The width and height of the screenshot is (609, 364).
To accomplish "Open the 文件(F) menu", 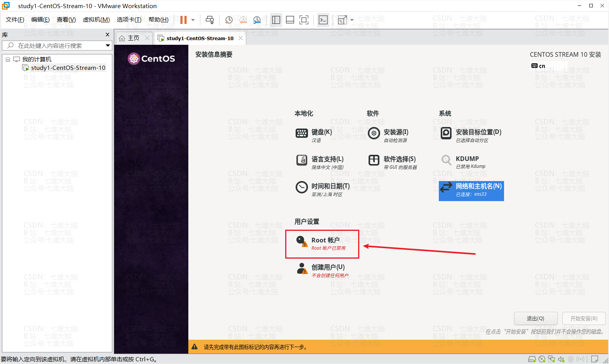I will (x=15, y=20).
